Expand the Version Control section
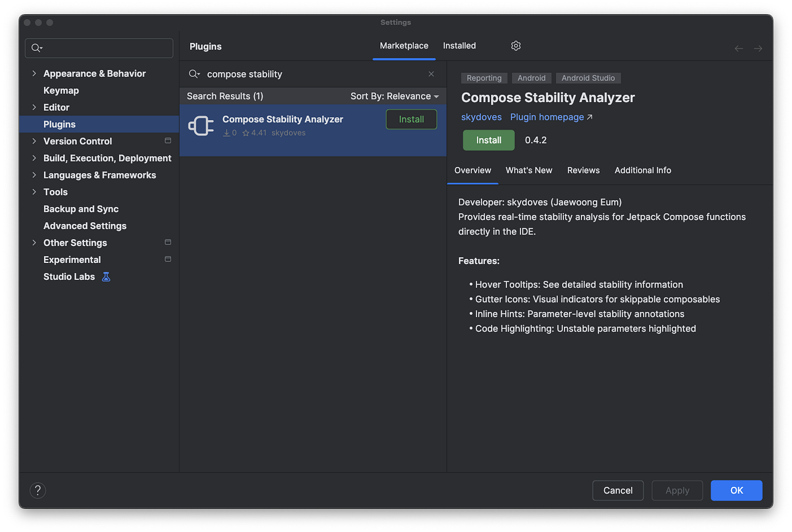792x532 pixels. (34, 141)
